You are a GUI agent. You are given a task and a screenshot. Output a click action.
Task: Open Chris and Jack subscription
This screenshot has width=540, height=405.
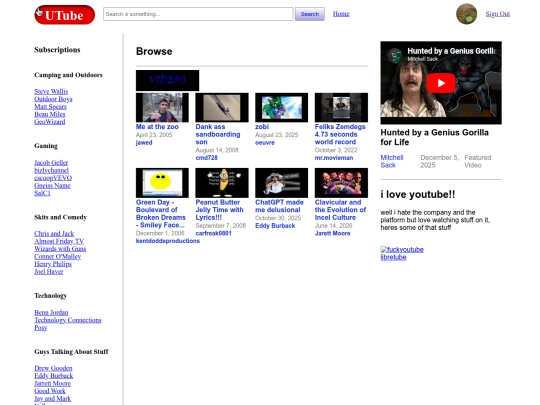pos(54,234)
